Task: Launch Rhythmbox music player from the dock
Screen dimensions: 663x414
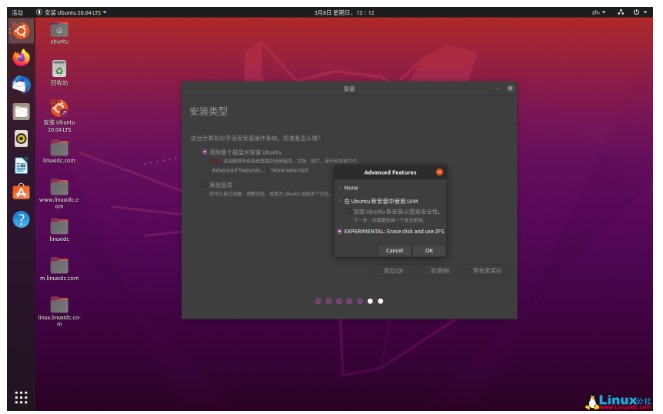Action: pyautogui.click(x=21, y=138)
